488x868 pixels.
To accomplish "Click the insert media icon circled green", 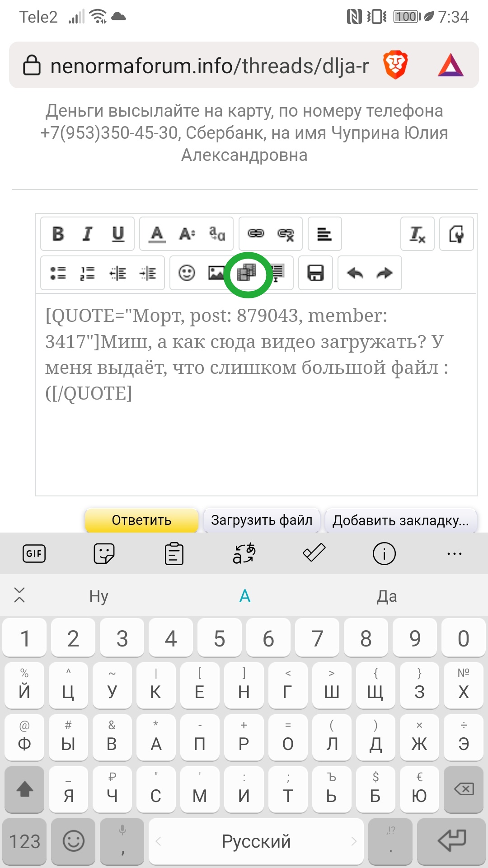I will coord(247,273).
